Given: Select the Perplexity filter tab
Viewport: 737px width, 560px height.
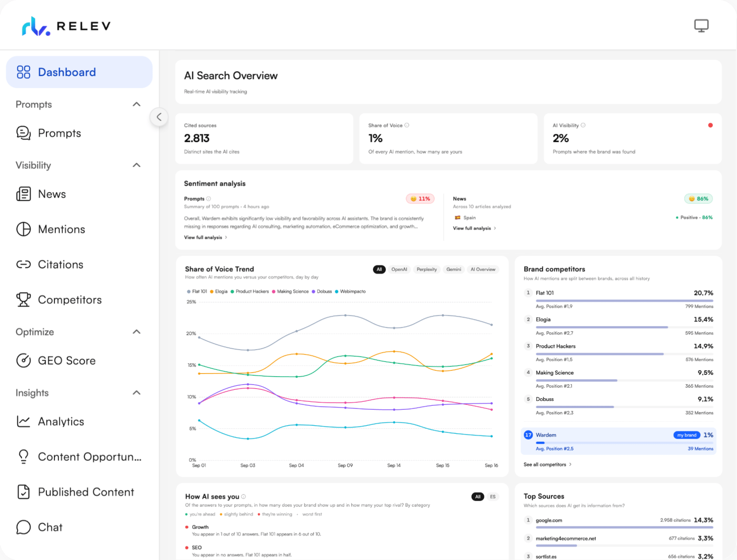Looking at the screenshot, I should click(x=427, y=269).
